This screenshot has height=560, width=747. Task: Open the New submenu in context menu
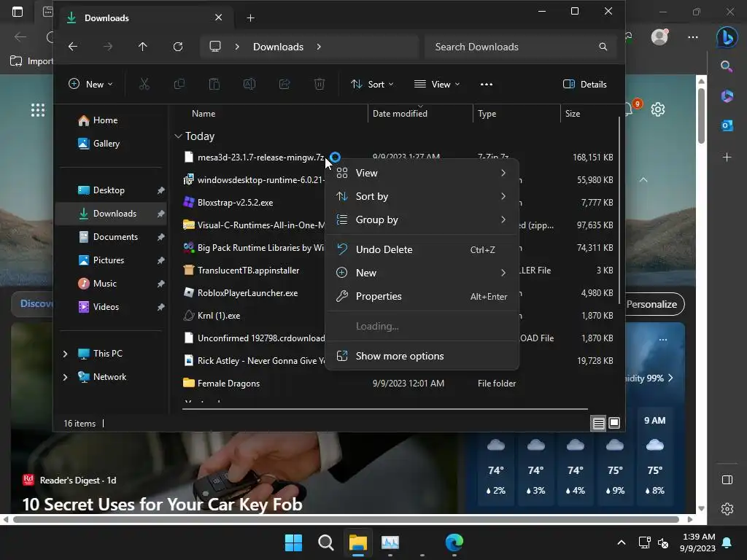click(x=422, y=273)
